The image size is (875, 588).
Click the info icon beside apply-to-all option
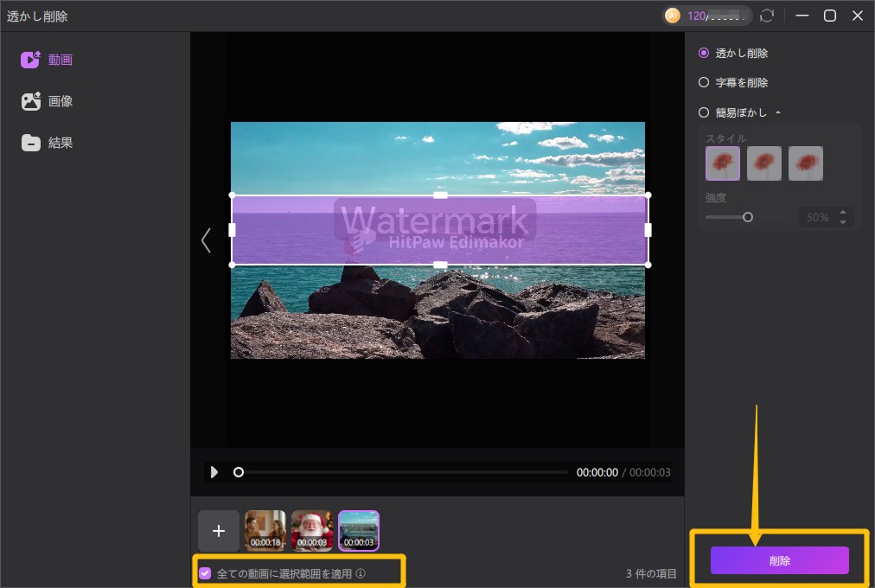coord(361,573)
